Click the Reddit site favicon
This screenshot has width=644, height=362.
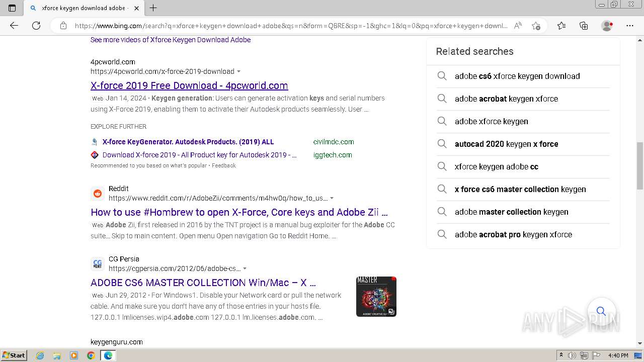tap(98, 194)
